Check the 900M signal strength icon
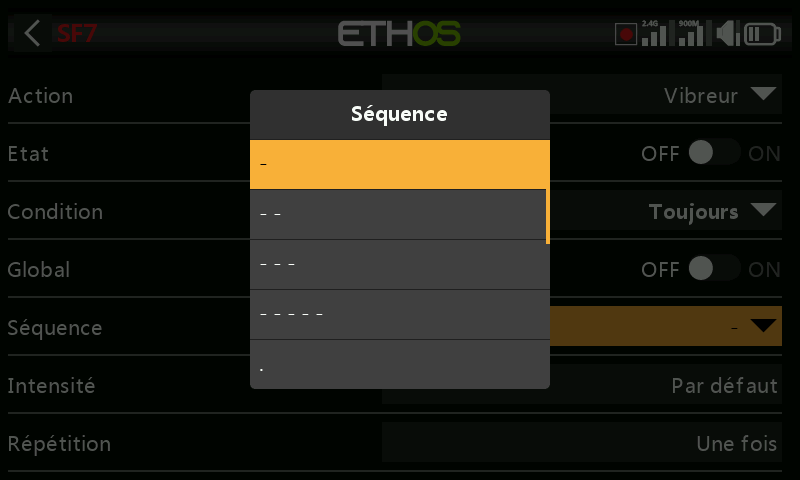The image size is (800, 480). (691, 34)
